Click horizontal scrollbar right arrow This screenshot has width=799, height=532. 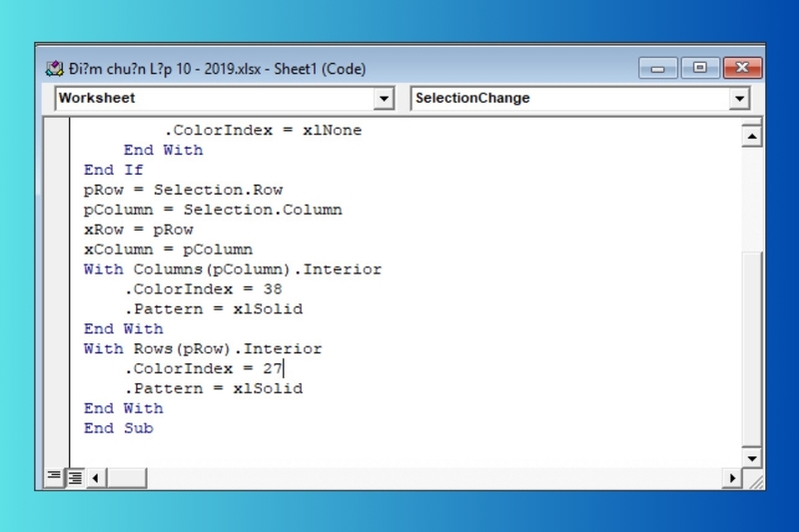point(732,478)
